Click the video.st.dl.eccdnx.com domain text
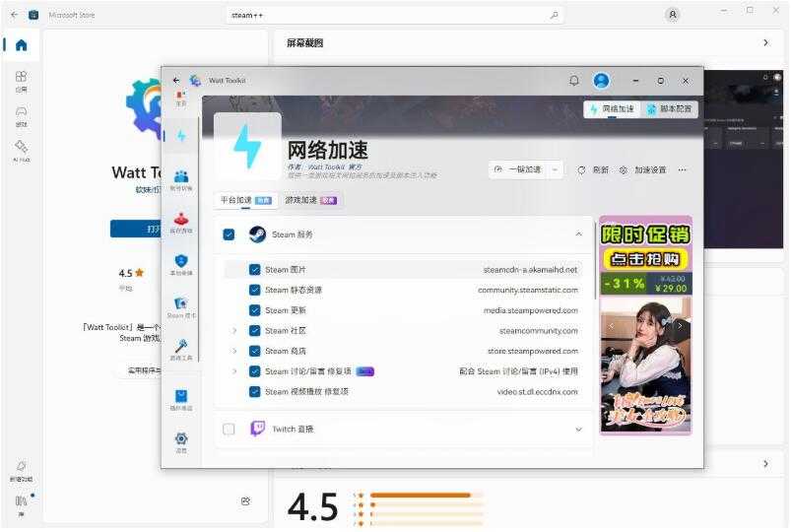The image size is (791, 532). 537,392
